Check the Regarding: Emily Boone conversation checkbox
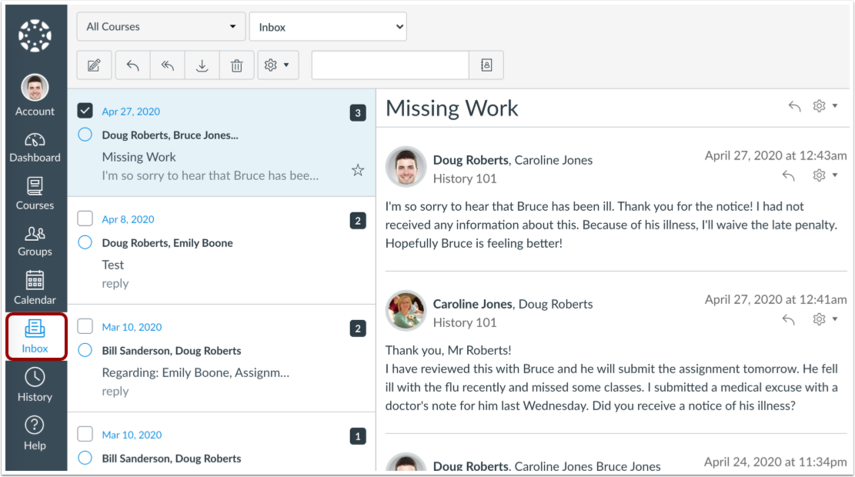Viewport: 855px width, 477px height. pos(85,326)
